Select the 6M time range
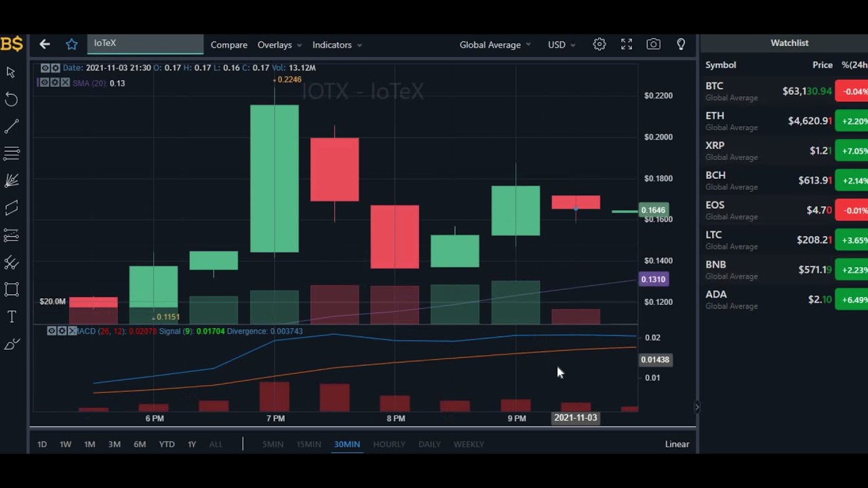Image resolution: width=868 pixels, height=488 pixels. [x=140, y=444]
